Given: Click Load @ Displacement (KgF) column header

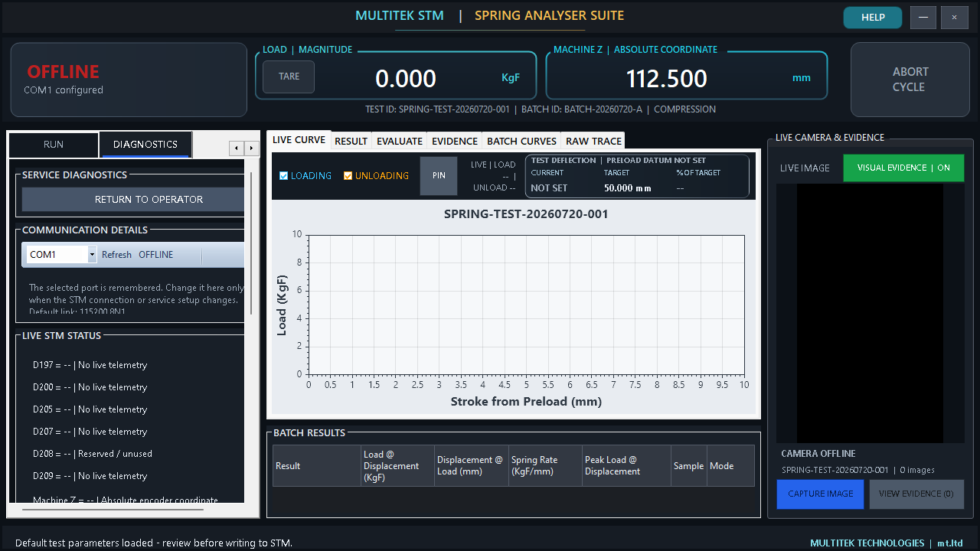Looking at the screenshot, I should point(397,466).
